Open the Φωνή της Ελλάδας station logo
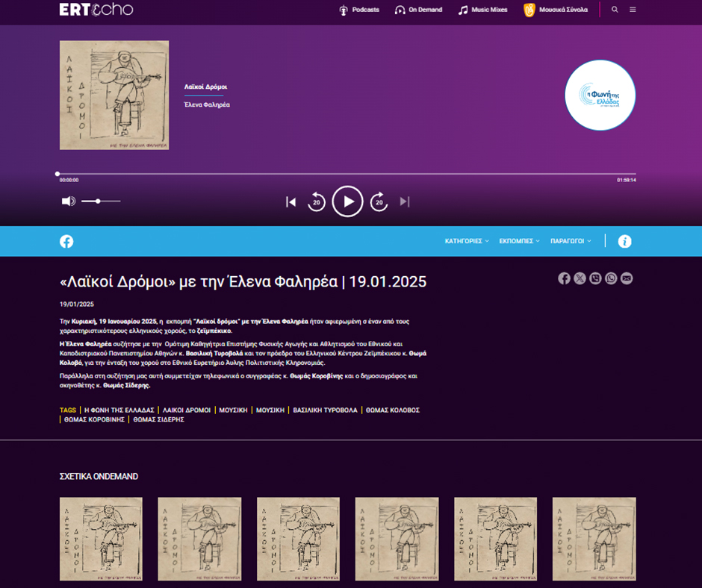The height and width of the screenshot is (588, 702). click(x=600, y=96)
